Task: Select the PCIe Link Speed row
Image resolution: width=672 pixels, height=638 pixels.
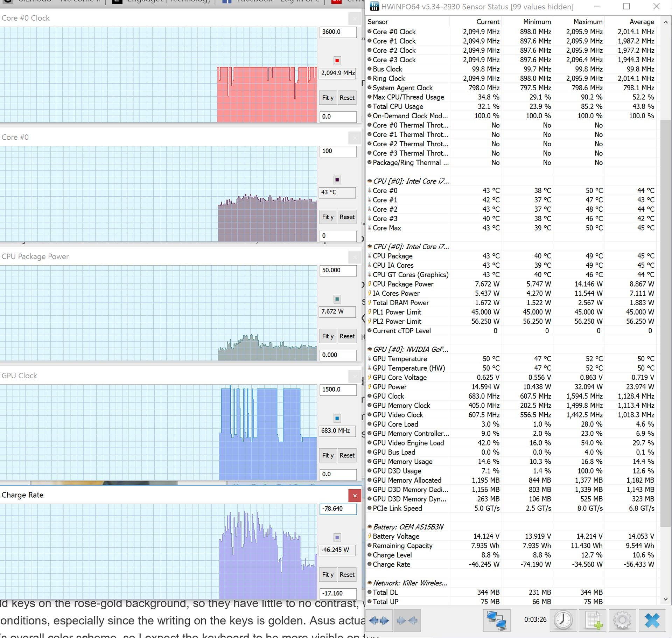Action: [x=511, y=509]
